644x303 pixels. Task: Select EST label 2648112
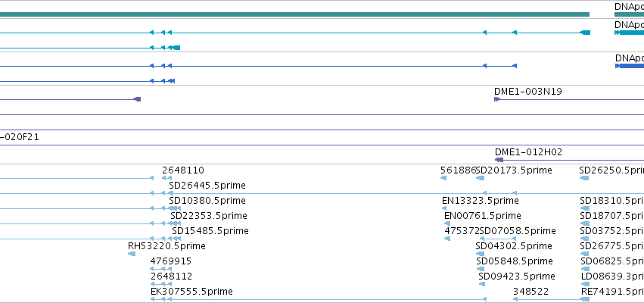pos(171,276)
